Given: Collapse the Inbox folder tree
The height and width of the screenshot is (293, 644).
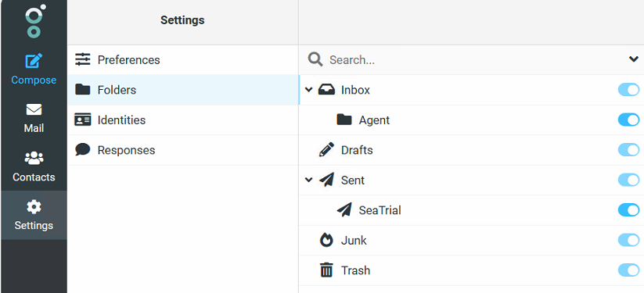Looking at the screenshot, I should 309,89.
